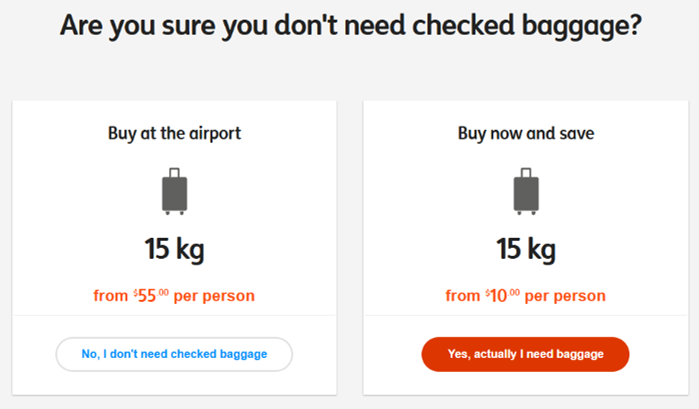This screenshot has height=409, width=699.
Task: Click the word "airport" in the left card title
Action: (215, 133)
